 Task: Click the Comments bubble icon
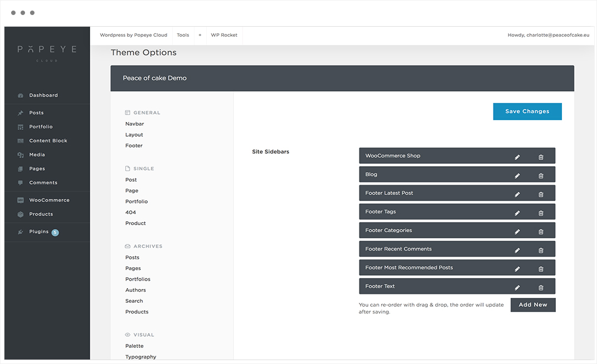coord(21,183)
